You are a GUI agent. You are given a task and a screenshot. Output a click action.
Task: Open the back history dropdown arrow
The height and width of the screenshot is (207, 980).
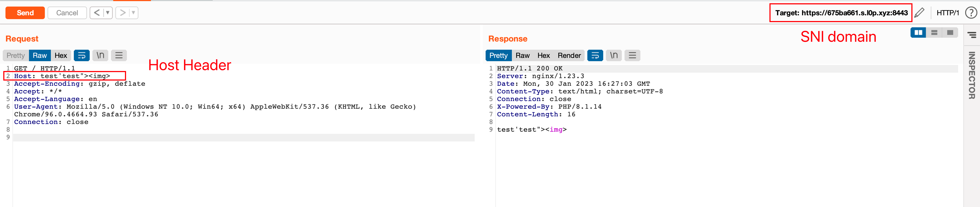[108, 13]
